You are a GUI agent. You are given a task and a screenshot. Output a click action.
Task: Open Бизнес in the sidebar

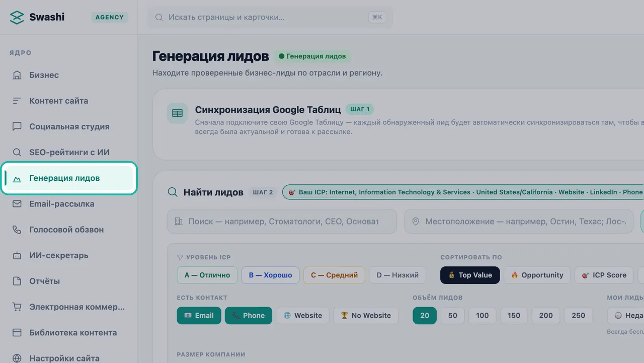[69, 75]
